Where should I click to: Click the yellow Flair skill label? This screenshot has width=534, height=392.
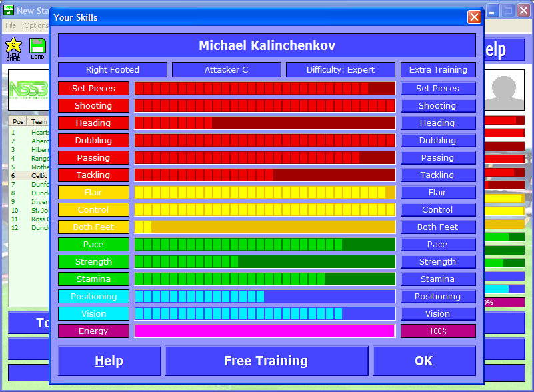click(93, 193)
